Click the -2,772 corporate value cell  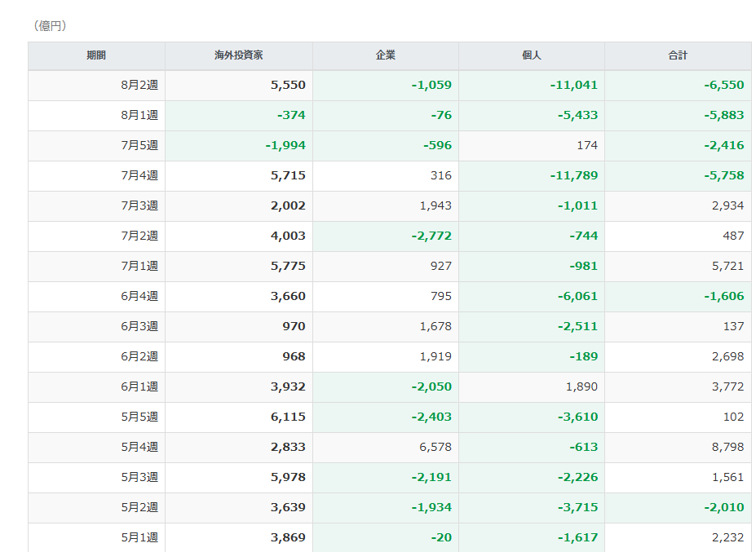coord(386,236)
